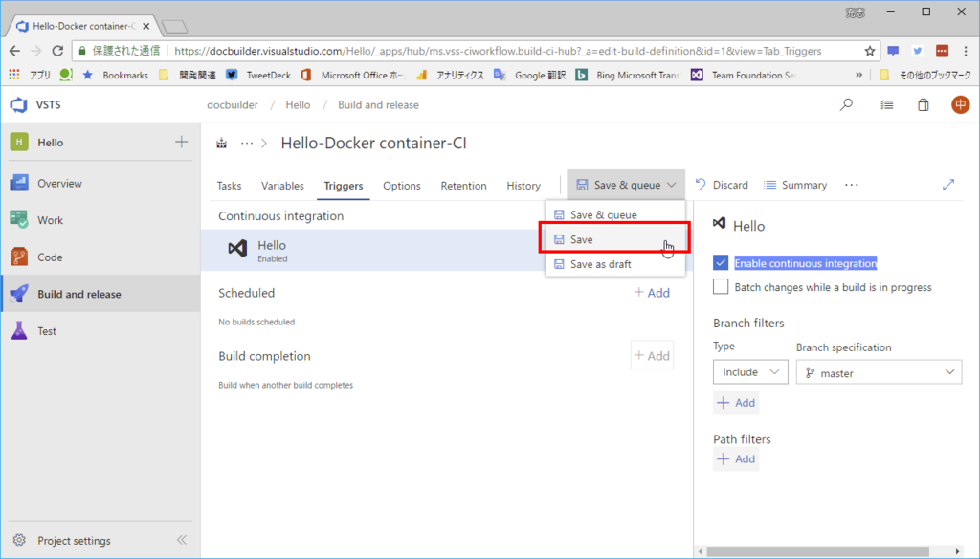Collapse the left navigation sidebar
The height and width of the screenshot is (559, 980).
[181, 540]
